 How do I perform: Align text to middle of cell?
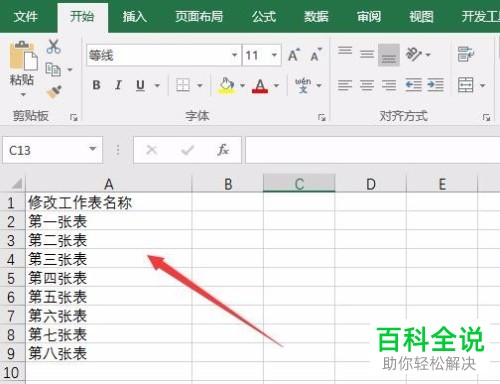[367, 54]
